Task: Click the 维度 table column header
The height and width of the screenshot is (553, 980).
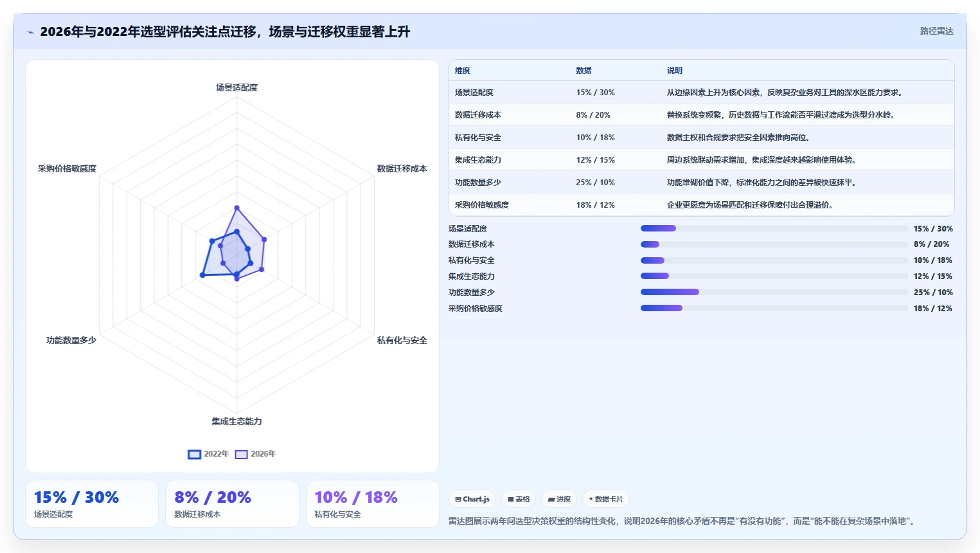Action: pos(463,71)
